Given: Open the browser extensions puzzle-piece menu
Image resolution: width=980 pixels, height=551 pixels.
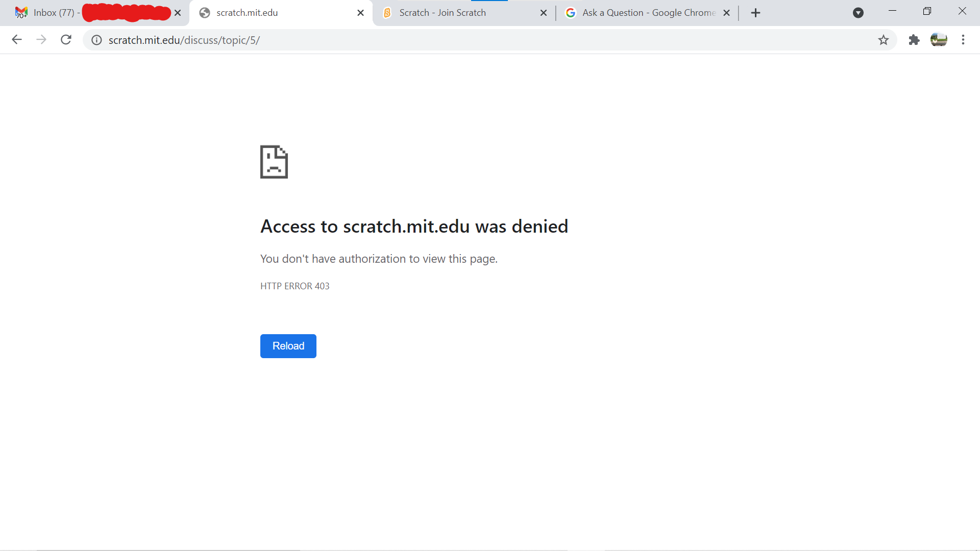Looking at the screenshot, I should click(x=914, y=40).
